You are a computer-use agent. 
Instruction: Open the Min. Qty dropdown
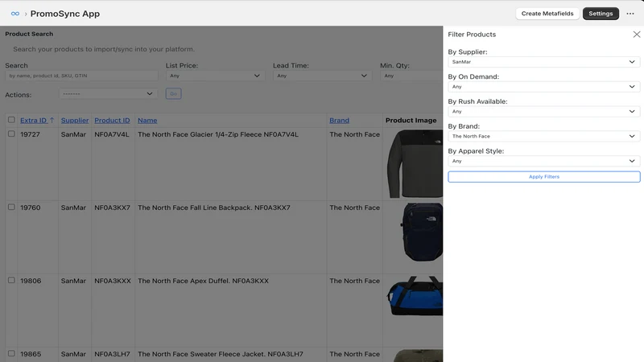[411, 76]
